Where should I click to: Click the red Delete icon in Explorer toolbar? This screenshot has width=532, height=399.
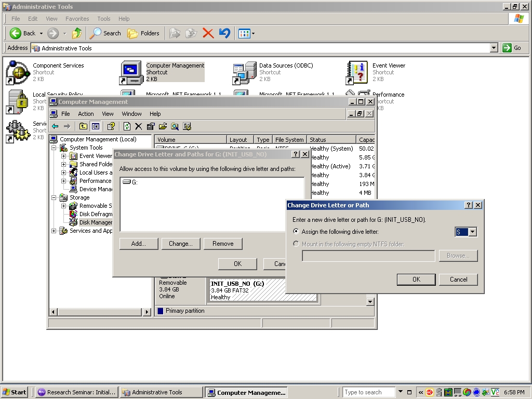(x=208, y=33)
